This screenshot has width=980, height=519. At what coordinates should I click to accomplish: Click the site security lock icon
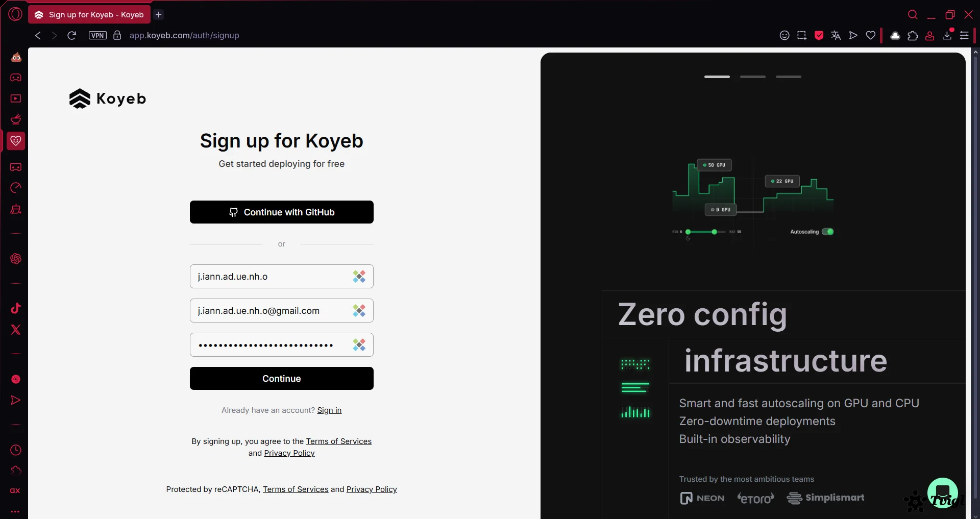117,35
